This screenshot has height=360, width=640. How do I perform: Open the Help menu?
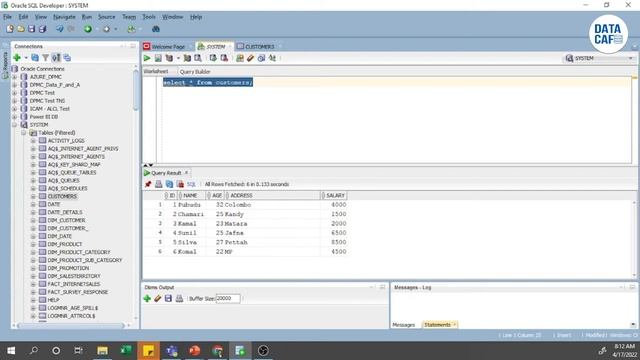(x=196, y=17)
